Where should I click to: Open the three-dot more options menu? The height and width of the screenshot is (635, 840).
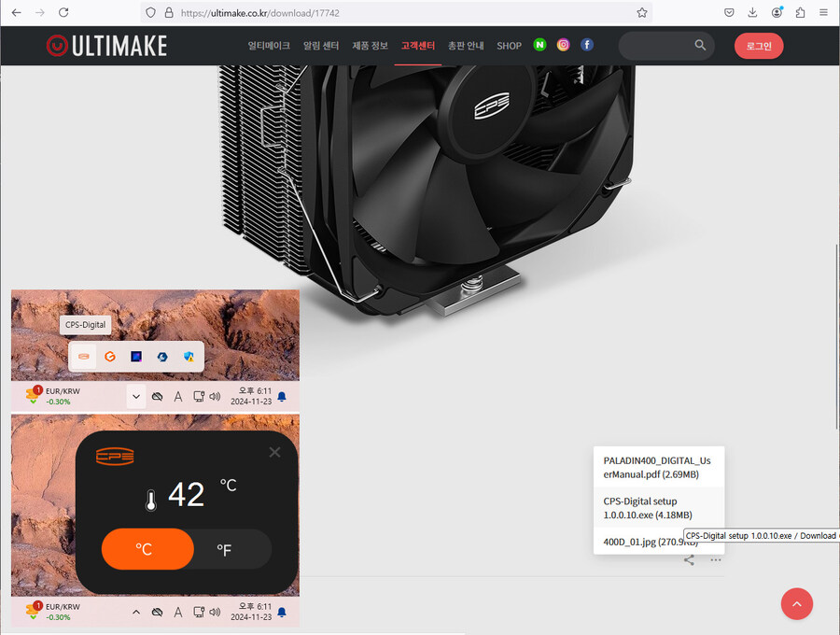pos(715,560)
